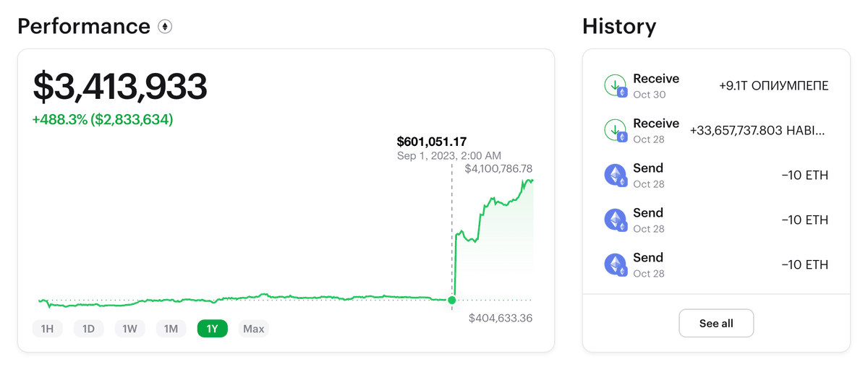Viewport: 868px width, 367px height.
Task: Switch chart to 1W range
Action: 129,329
